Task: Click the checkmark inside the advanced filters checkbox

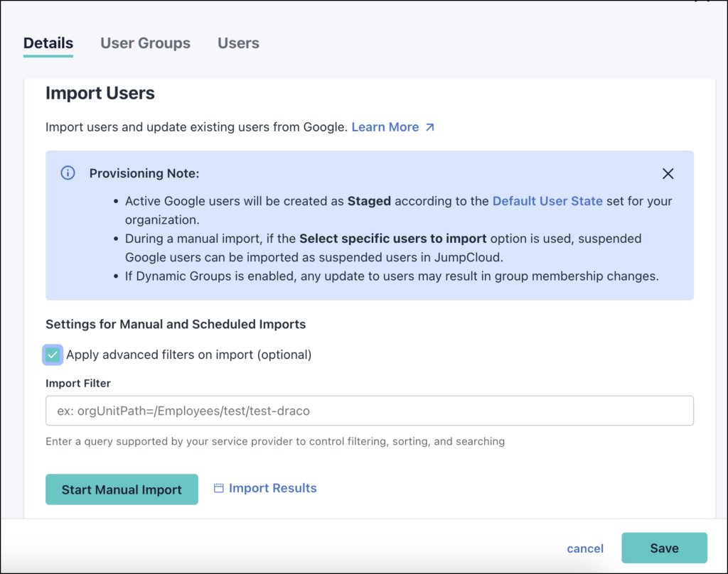Action: click(x=53, y=354)
